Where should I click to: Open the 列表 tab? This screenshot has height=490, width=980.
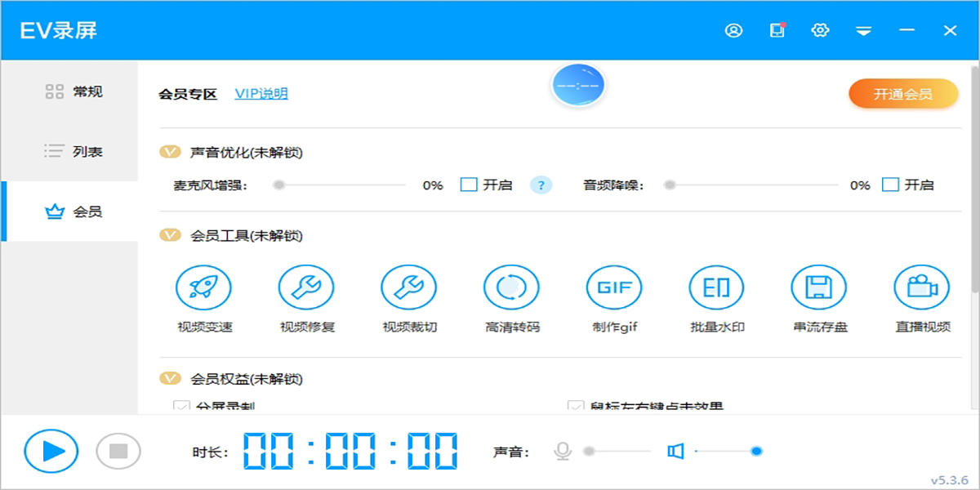click(x=72, y=150)
